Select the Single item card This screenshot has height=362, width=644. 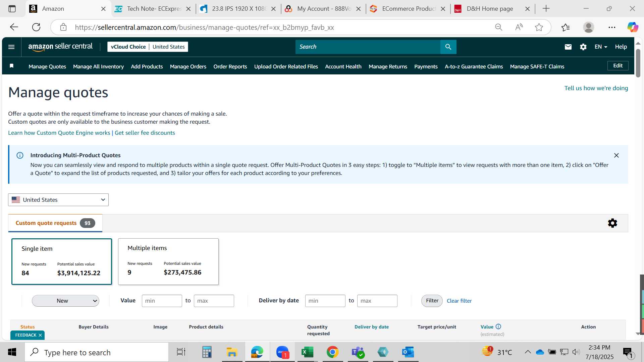(62, 262)
